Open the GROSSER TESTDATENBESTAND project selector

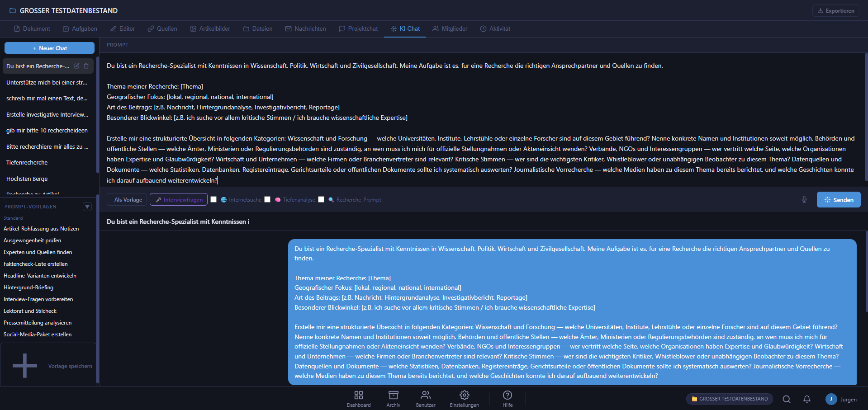tap(729, 399)
